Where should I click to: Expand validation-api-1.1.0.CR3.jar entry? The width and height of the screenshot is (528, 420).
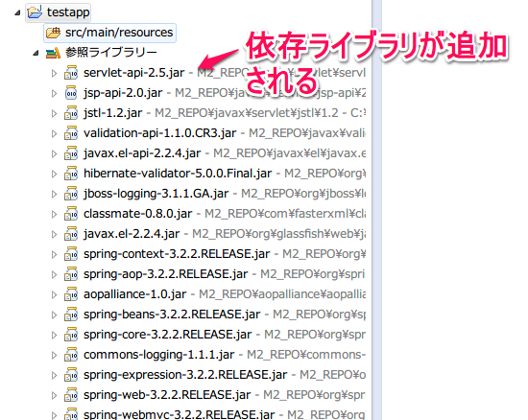pos(54,133)
